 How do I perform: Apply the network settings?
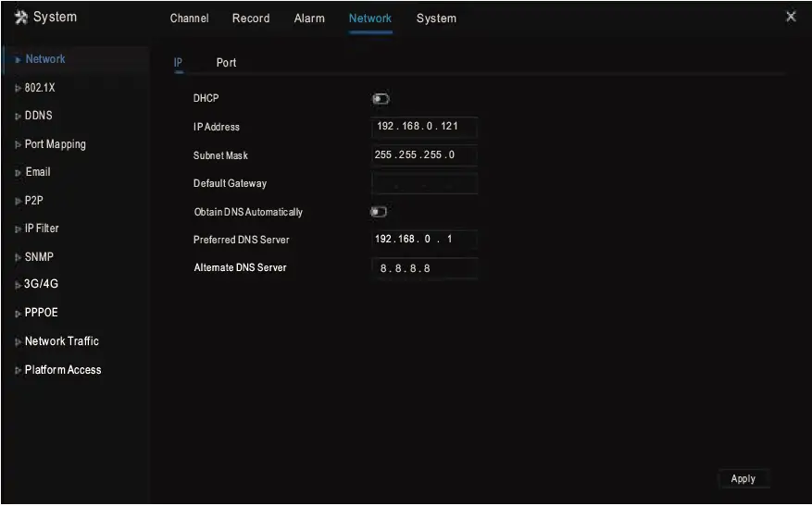click(743, 479)
